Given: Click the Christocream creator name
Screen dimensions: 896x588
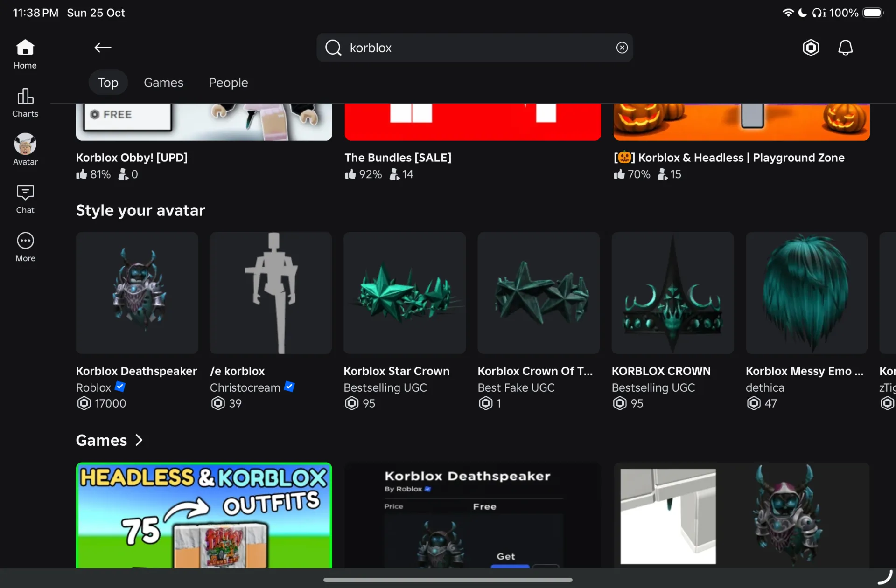Looking at the screenshot, I should point(245,387).
